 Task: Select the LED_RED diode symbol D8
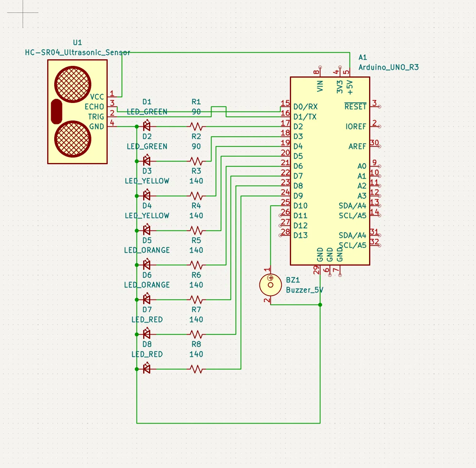coord(147,369)
